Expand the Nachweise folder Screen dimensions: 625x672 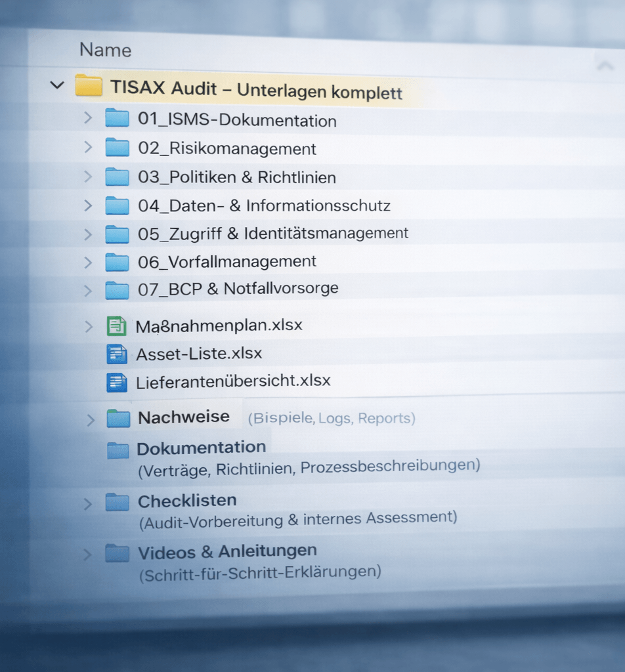90,419
